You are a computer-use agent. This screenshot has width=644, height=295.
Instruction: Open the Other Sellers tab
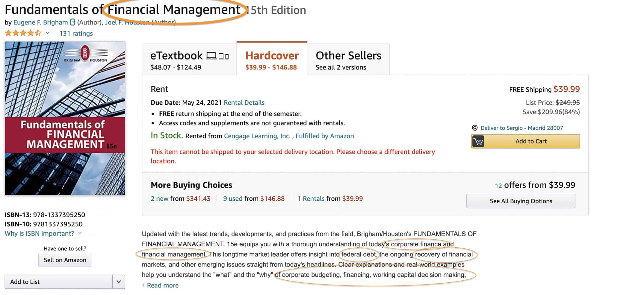348,59
